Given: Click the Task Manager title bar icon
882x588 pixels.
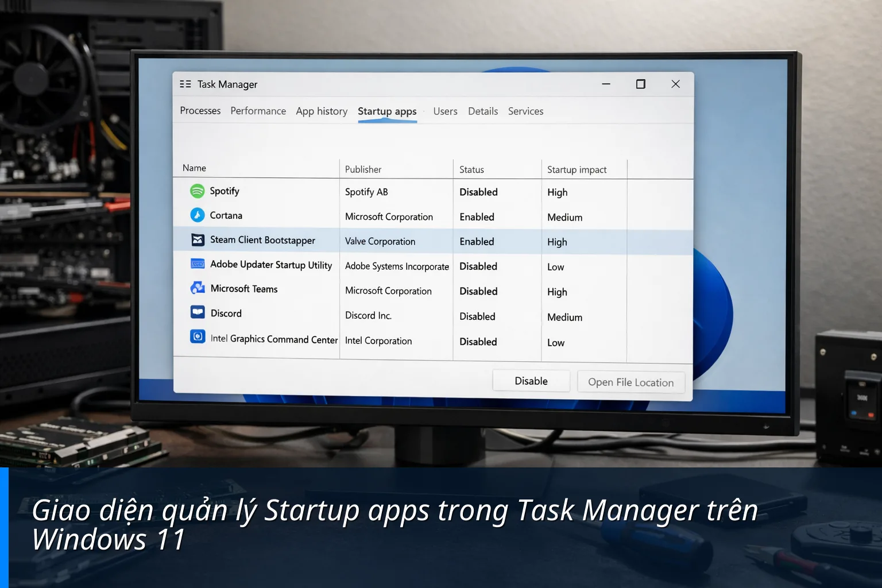Looking at the screenshot, I should pyautogui.click(x=185, y=84).
